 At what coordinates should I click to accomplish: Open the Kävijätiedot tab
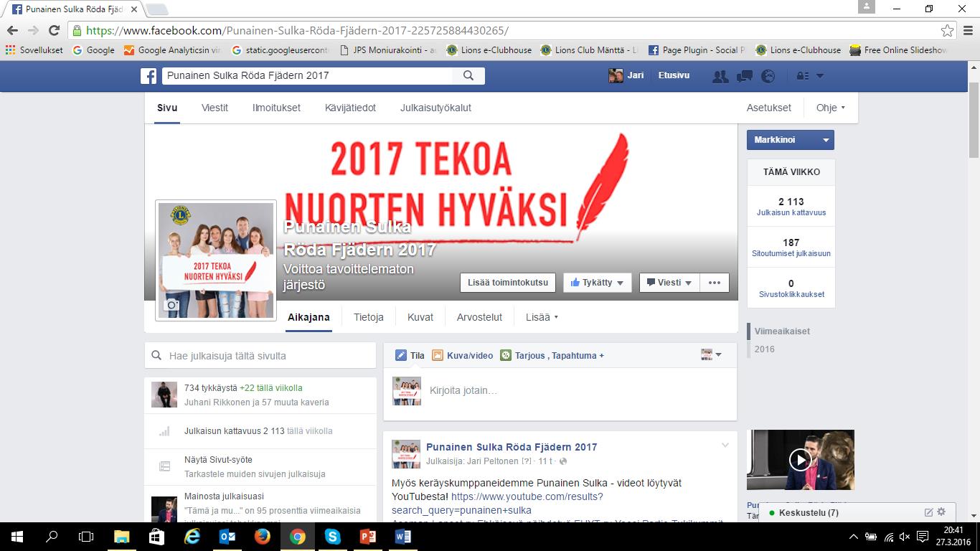(x=350, y=108)
